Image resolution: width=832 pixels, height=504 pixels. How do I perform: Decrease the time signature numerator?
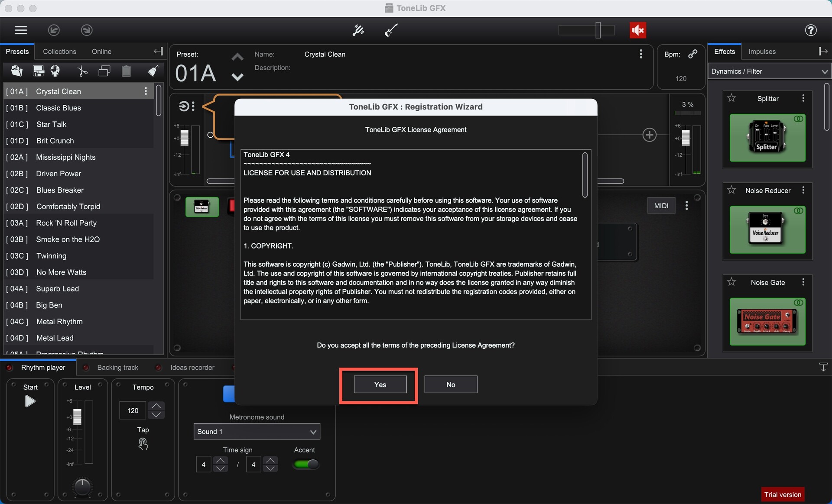(221, 468)
